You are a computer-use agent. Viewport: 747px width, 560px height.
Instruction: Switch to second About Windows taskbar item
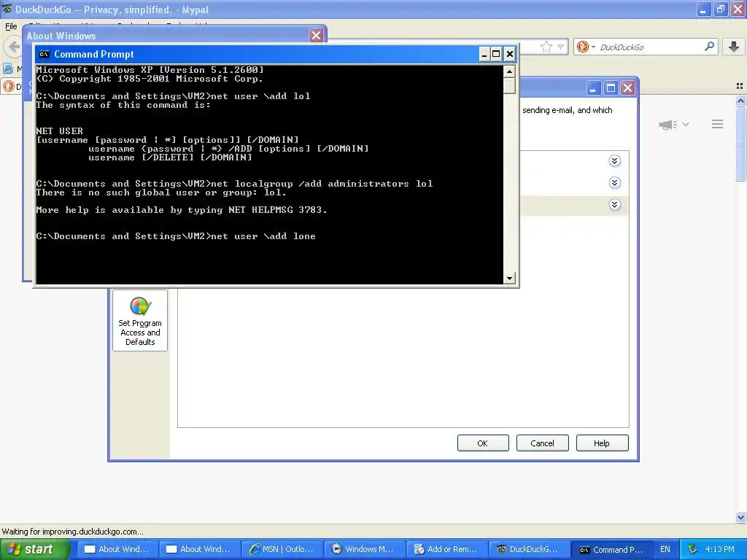(199, 549)
